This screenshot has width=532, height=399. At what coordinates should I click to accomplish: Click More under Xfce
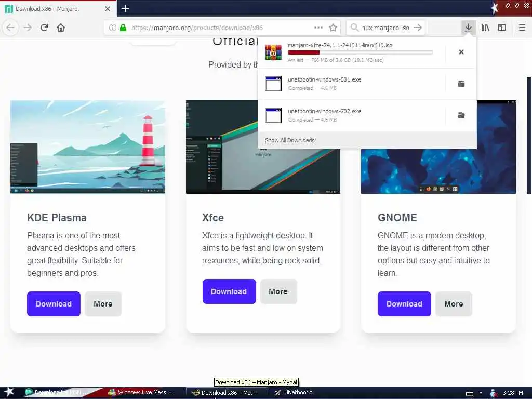click(x=278, y=291)
